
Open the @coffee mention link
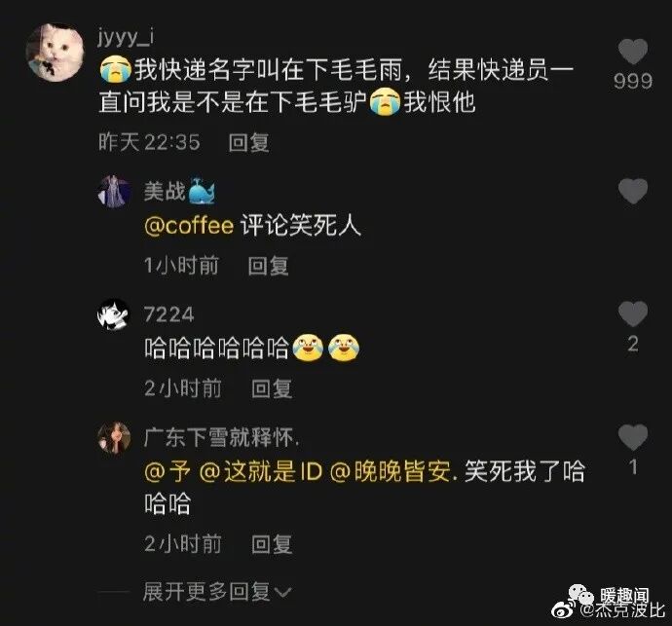pyautogui.click(x=189, y=225)
